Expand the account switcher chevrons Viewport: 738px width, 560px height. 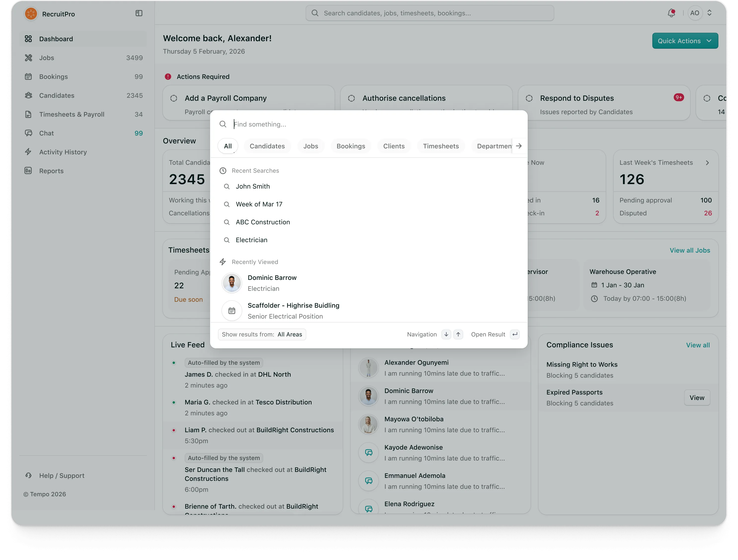coord(709,13)
